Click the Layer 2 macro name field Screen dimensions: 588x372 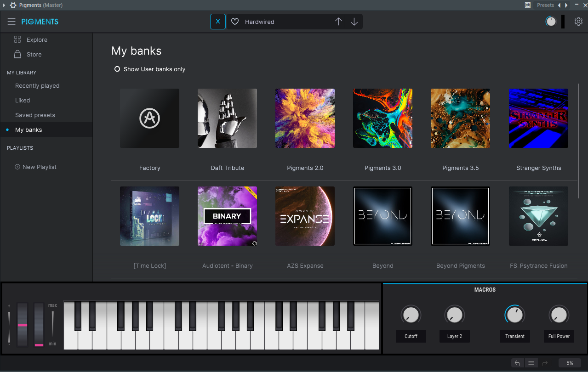click(x=455, y=336)
